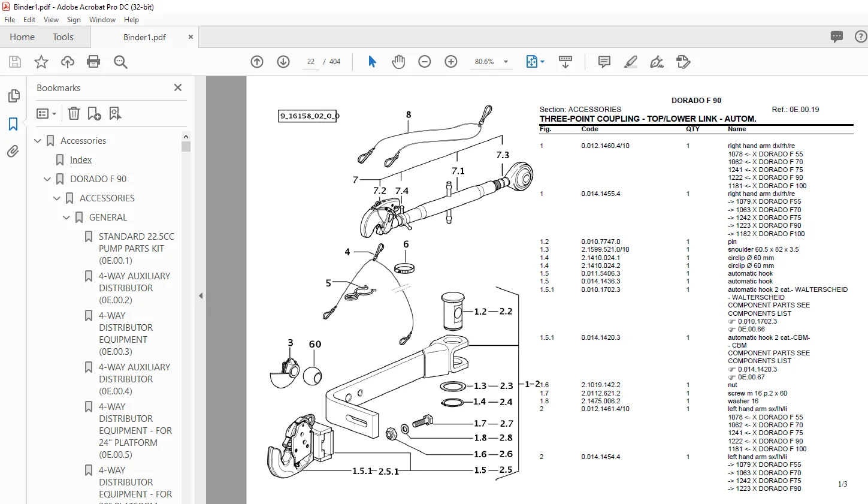The height and width of the screenshot is (504, 868).
Task: Close the Binder1.pdf tab
Action: click(x=190, y=37)
